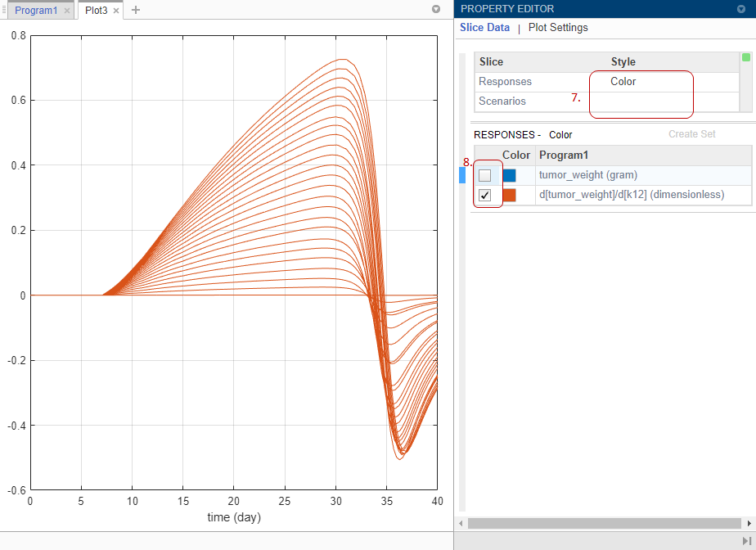Open Property Editor panel actions menu
The image size is (756, 550).
(x=741, y=9)
